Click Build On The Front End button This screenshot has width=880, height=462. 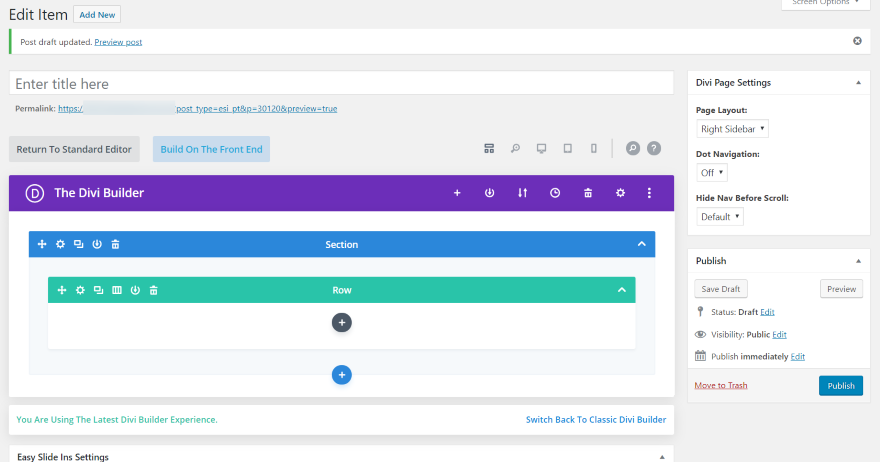tap(212, 149)
